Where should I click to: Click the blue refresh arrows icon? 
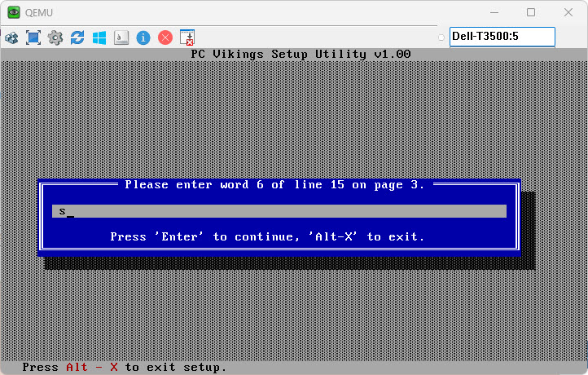(77, 37)
